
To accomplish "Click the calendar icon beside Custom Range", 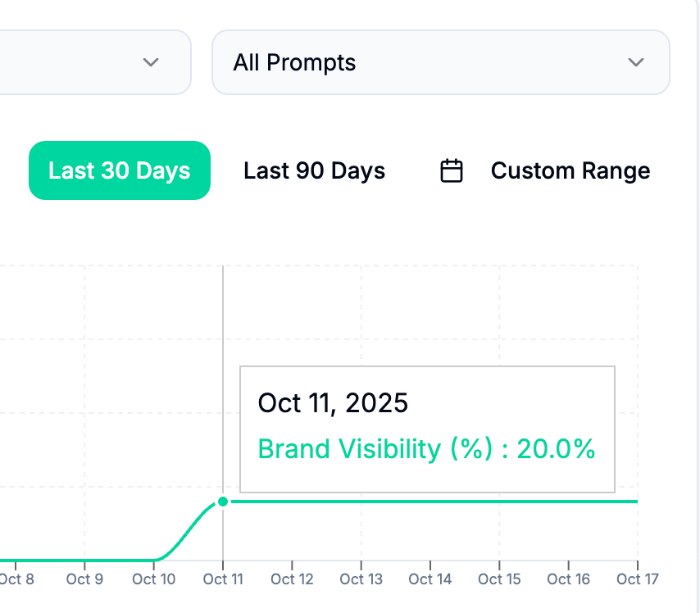I will pos(452,170).
